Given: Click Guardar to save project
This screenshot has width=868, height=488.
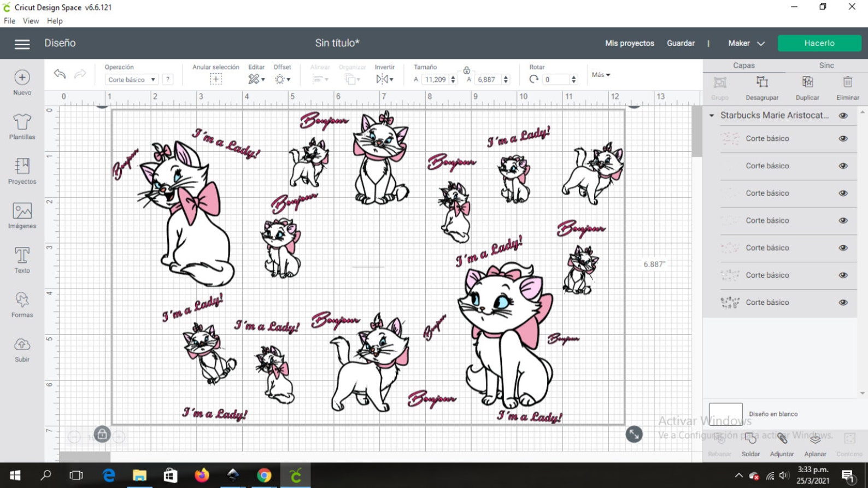Looking at the screenshot, I should [681, 43].
